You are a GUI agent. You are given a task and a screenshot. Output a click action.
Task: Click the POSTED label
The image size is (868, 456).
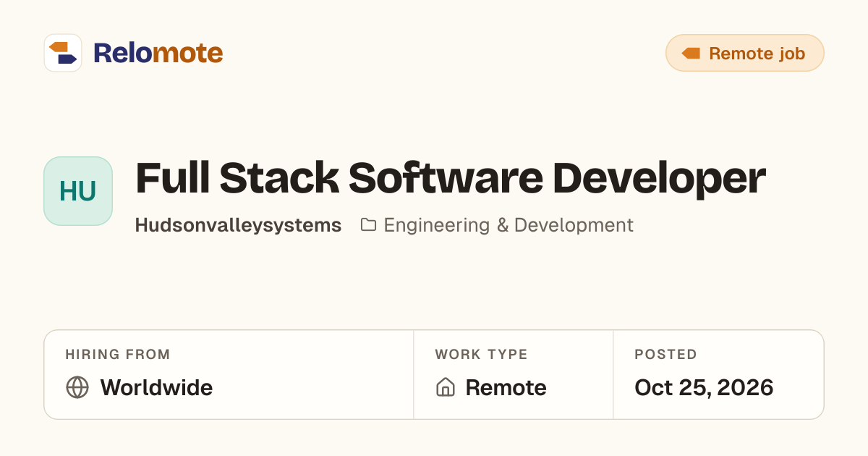(x=665, y=355)
